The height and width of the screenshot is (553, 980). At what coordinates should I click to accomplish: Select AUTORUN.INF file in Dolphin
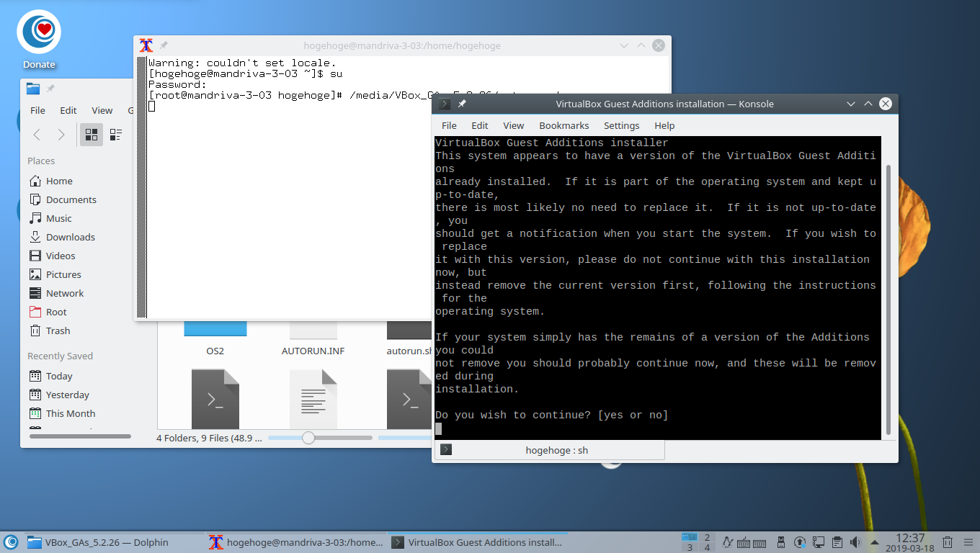pyautogui.click(x=313, y=338)
